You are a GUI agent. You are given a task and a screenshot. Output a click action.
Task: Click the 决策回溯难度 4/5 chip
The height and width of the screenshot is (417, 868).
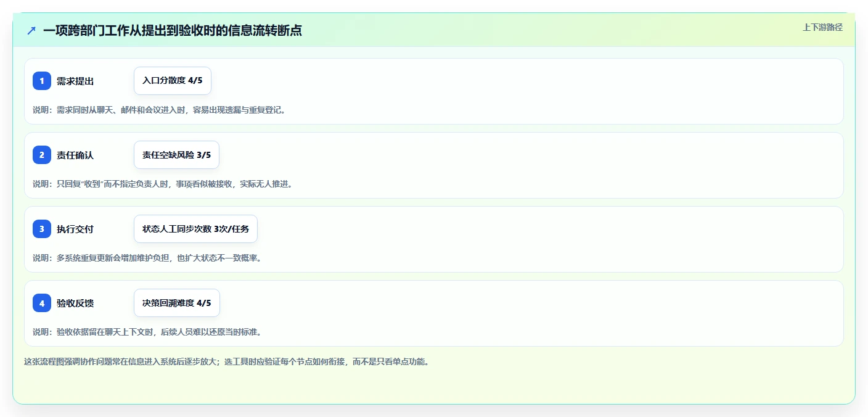click(177, 303)
